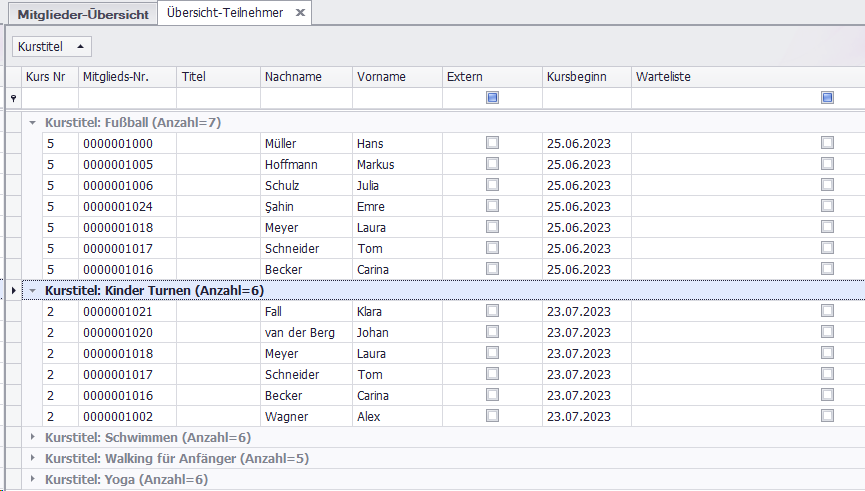
Task: Expand the Schwimmen course group
Action: click(33, 437)
